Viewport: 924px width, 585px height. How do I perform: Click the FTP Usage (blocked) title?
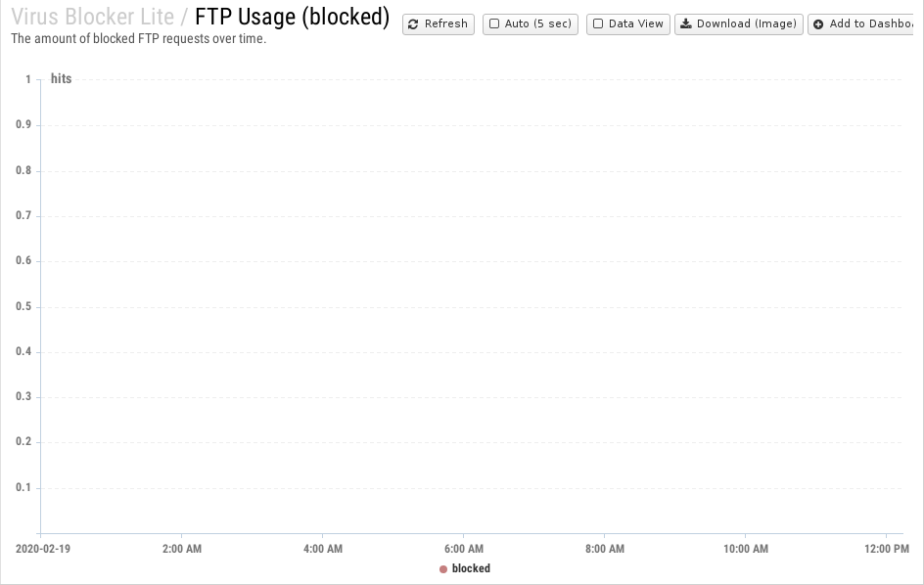pos(293,17)
